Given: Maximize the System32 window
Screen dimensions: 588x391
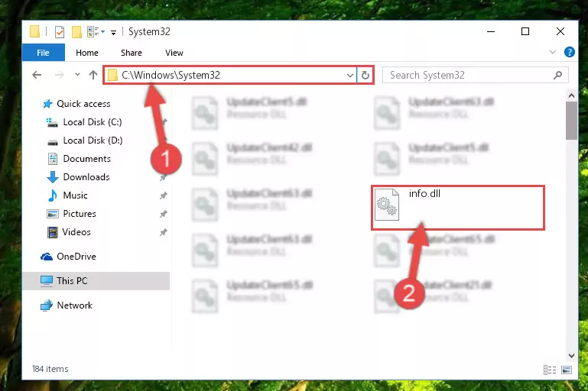Looking at the screenshot, I should coord(525,32).
